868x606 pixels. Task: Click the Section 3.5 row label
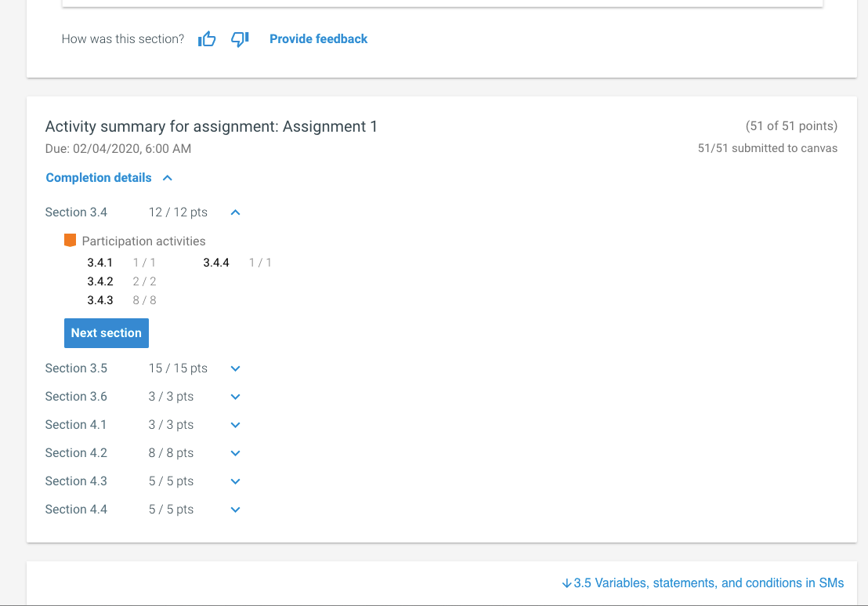(x=76, y=368)
